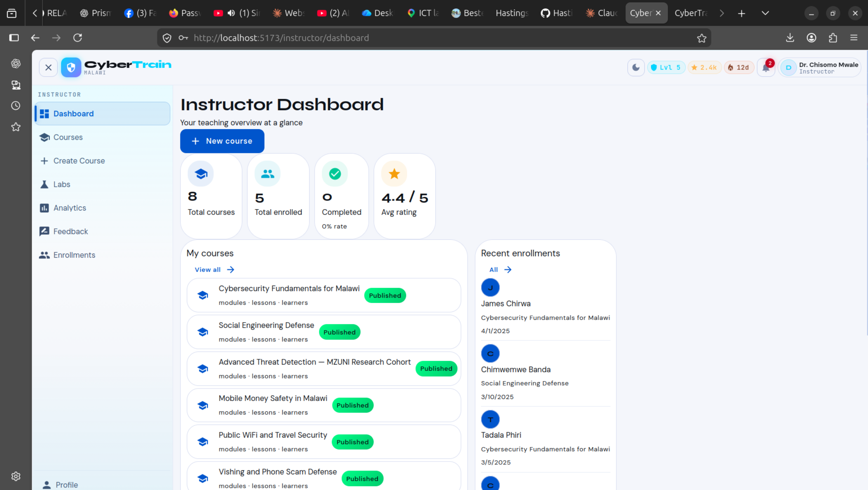This screenshot has width=868, height=490.
Task: Open Profile link at sidebar bottom
Action: click(x=102, y=485)
